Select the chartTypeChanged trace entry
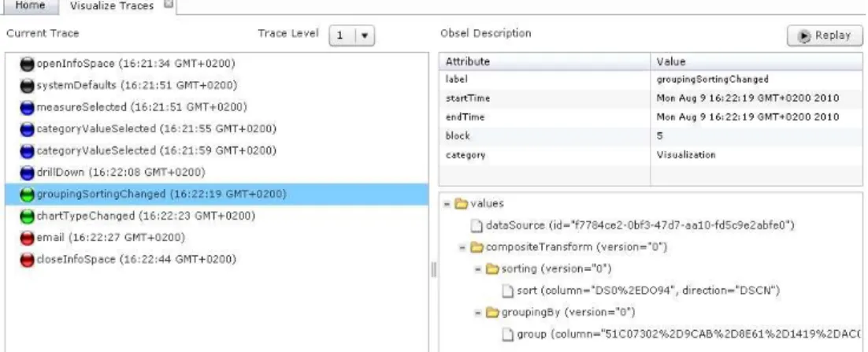This screenshot has width=868, height=352. pos(216,216)
